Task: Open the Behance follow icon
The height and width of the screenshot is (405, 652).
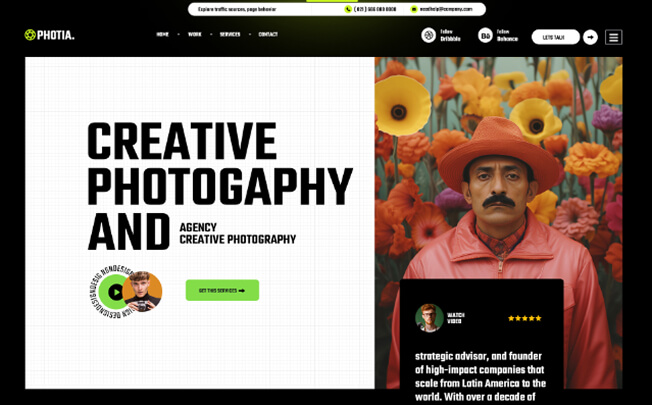Action: pyautogui.click(x=485, y=36)
